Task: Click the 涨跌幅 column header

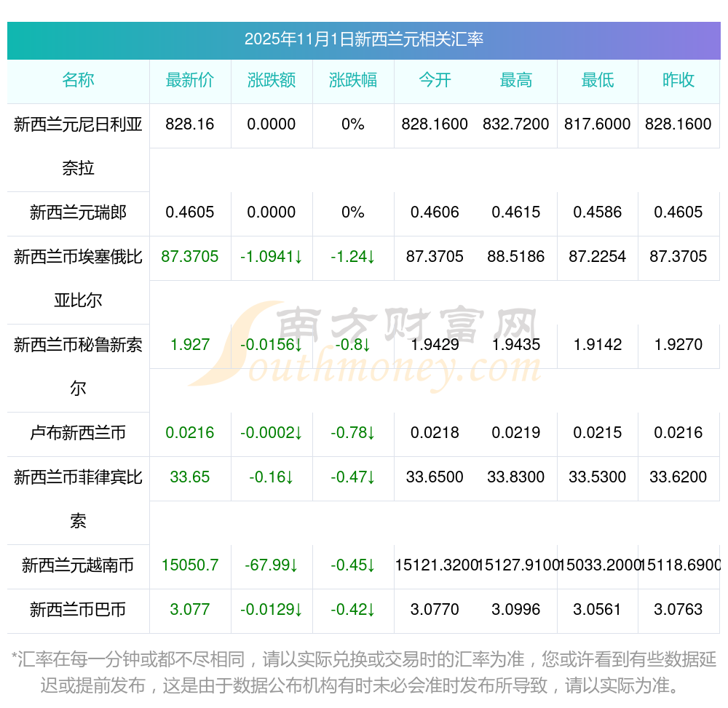Action: (x=353, y=80)
